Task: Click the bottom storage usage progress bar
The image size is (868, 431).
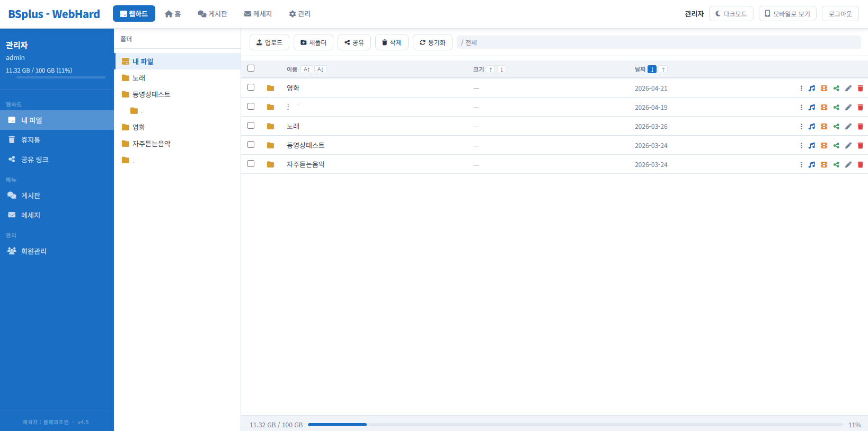Action: tap(575, 425)
